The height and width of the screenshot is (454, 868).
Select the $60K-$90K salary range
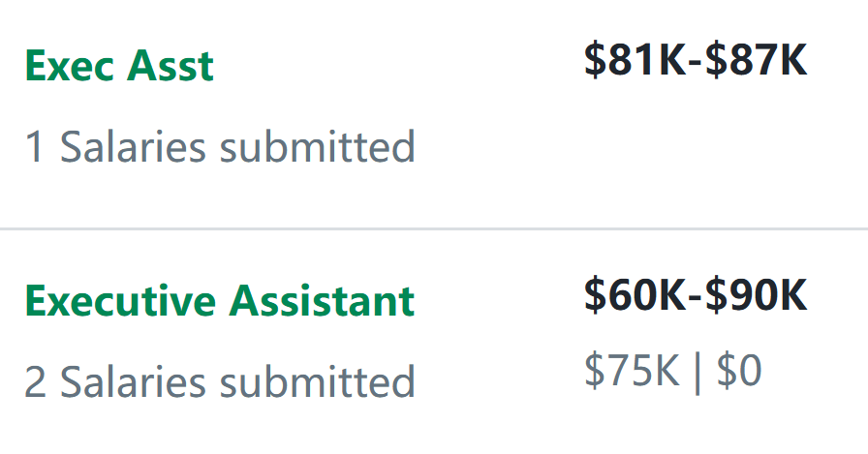[696, 295]
